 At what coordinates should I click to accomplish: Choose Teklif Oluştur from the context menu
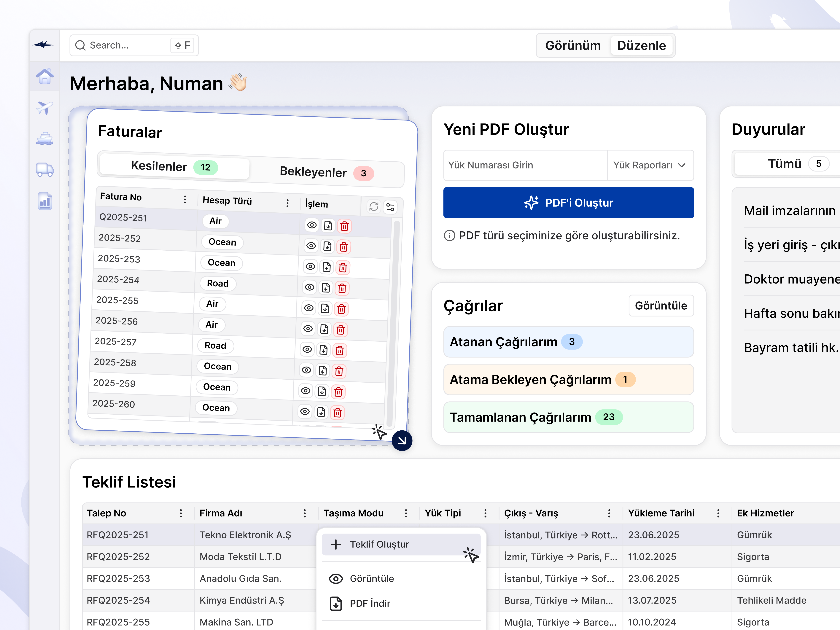point(379,544)
